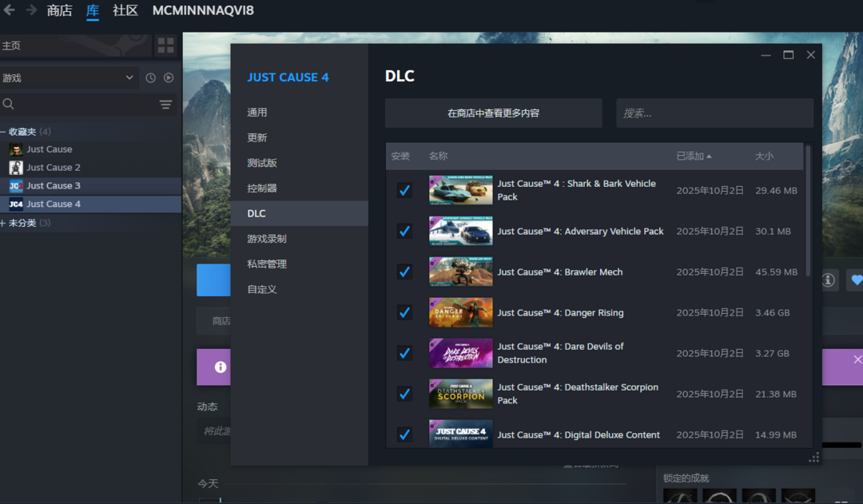Open the 控制器 settings tab
Image resolution: width=863 pixels, height=504 pixels.
(x=262, y=189)
